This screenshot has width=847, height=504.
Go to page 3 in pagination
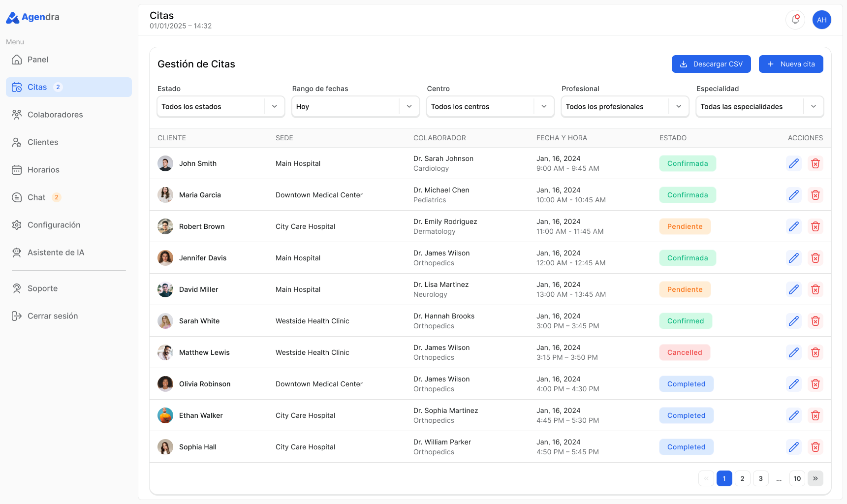click(x=761, y=478)
